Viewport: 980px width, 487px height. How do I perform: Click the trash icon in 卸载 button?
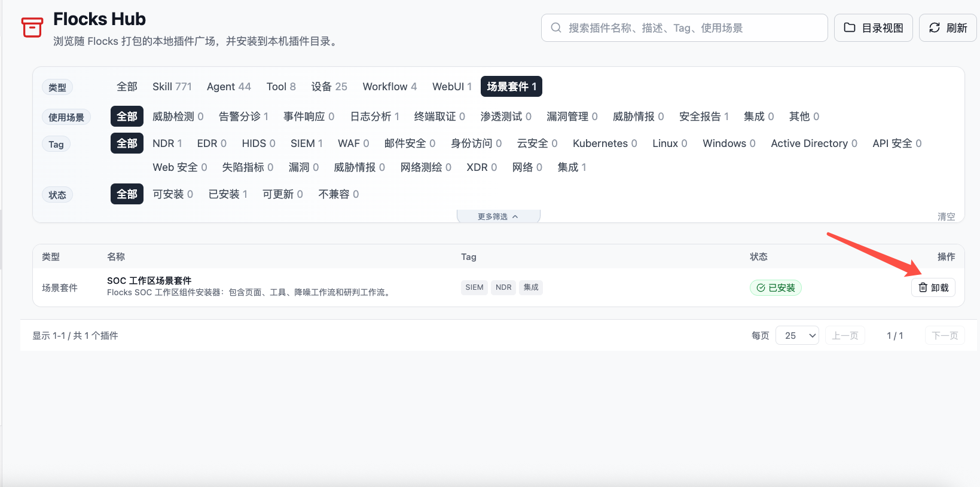[923, 287]
